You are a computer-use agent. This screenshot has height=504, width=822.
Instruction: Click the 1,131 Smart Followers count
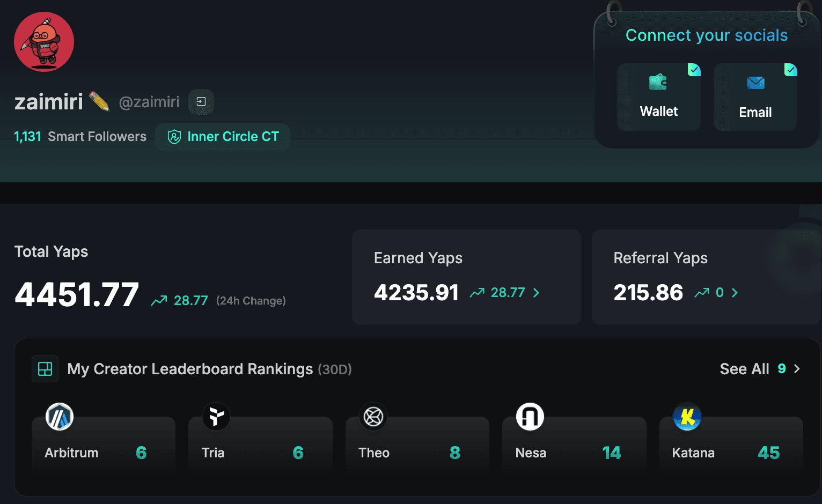[x=80, y=137]
